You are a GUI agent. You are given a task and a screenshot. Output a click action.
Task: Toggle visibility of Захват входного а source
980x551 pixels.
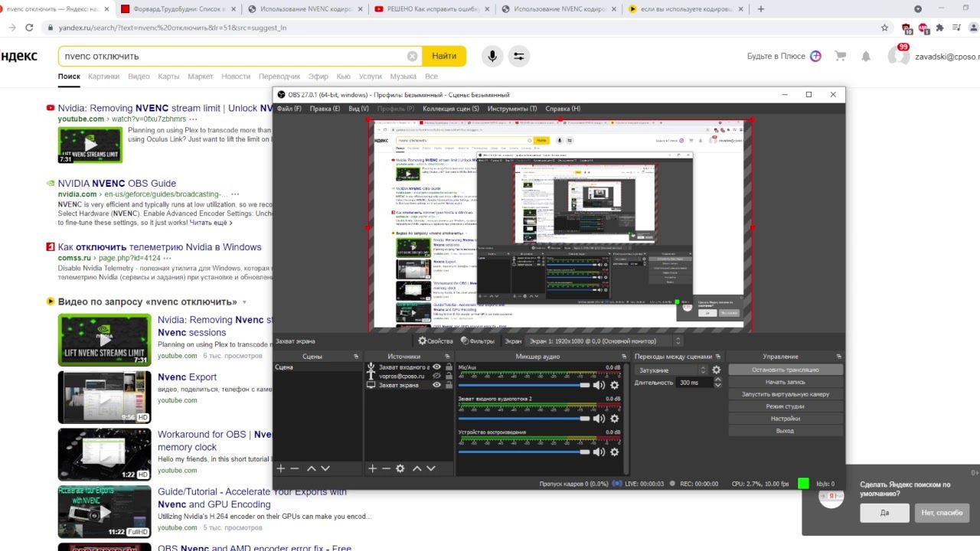[436, 367]
